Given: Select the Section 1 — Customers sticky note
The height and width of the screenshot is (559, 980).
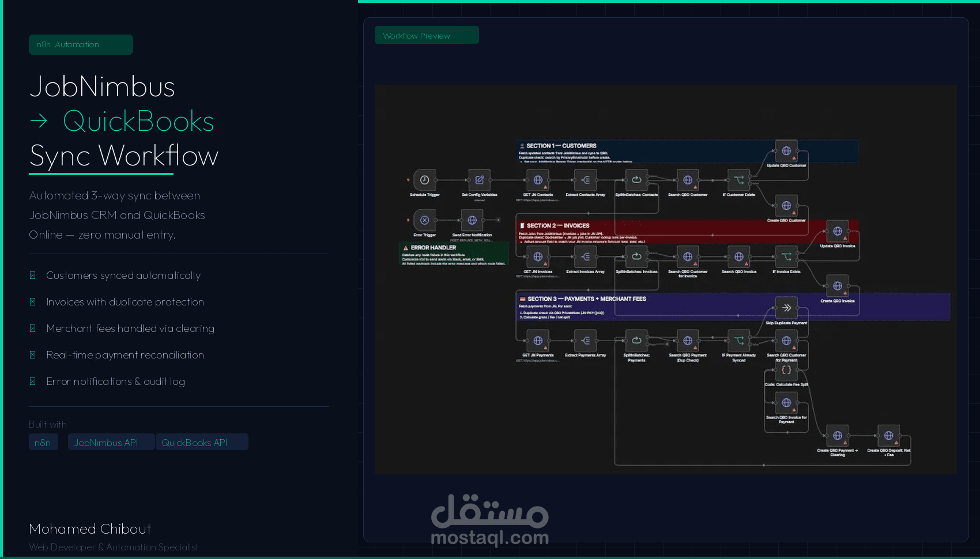Looking at the screenshot, I should click(687, 152).
